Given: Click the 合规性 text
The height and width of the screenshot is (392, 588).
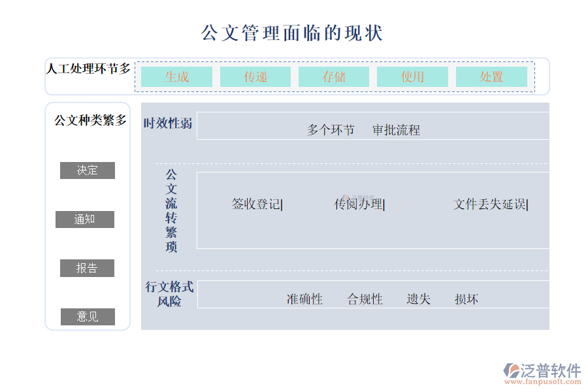Looking at the screenshot, I should click(365, 299).
